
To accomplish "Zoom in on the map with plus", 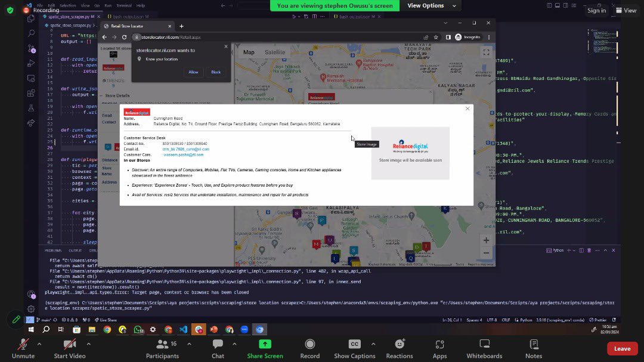I will (x=487, y=240).
